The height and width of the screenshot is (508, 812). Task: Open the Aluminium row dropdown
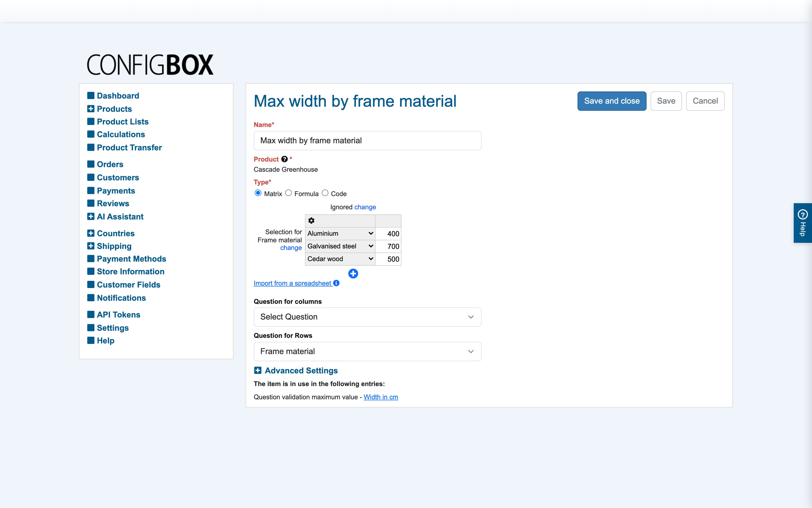[x=340, y=233]
